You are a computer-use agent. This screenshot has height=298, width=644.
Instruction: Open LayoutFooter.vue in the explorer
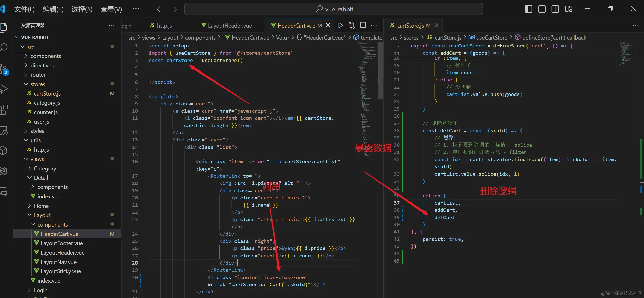tap(62, 243)
